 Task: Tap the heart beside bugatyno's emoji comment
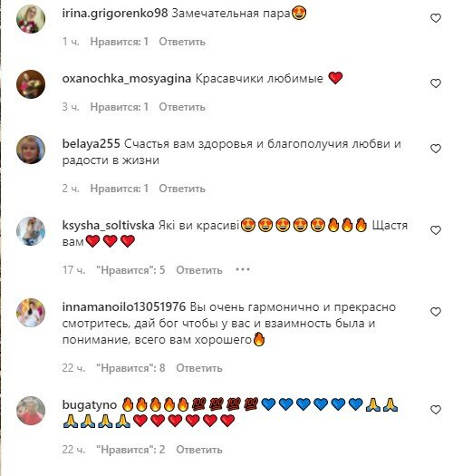pyautogui.click(x=436, y=410)
